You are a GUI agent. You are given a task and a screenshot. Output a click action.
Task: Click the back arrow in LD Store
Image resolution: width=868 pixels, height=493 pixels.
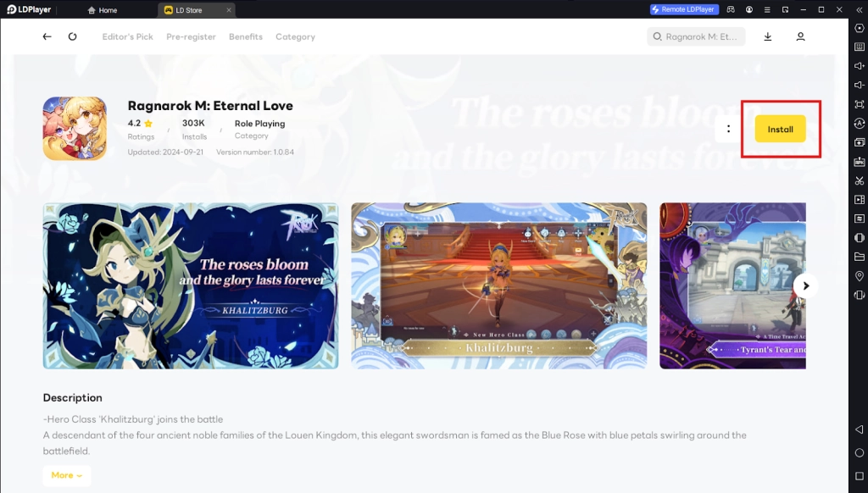tap(47, 37)
